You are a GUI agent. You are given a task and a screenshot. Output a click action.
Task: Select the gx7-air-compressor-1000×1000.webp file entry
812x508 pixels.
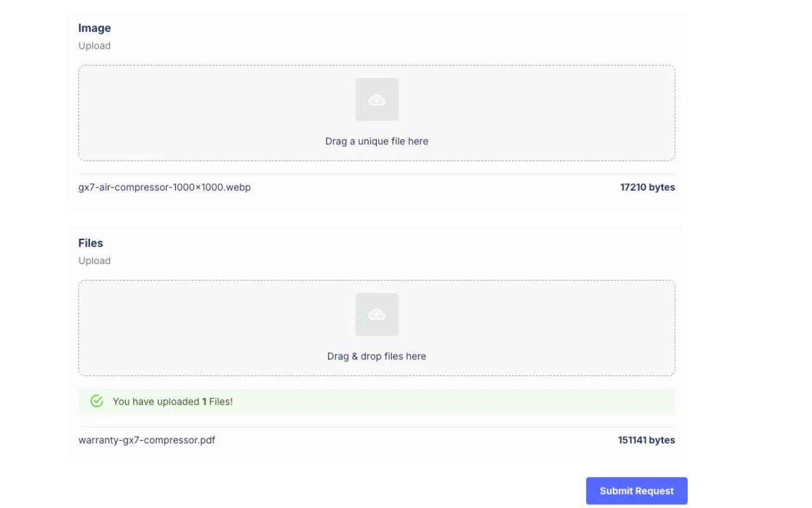(x=164, y=187)
